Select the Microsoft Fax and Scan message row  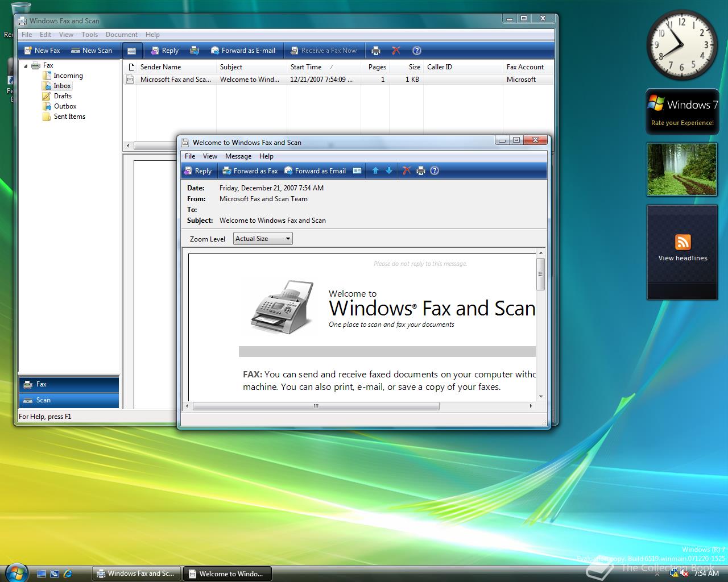(338, 80)
